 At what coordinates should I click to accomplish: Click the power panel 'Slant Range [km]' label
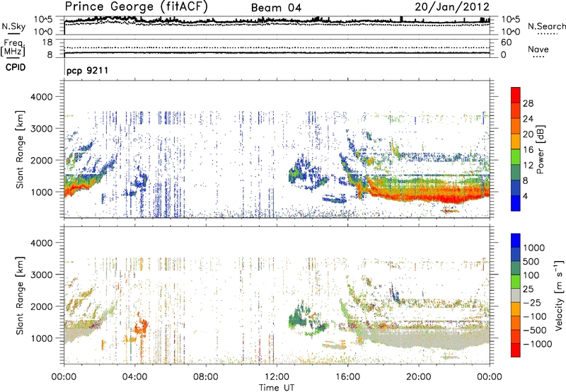[x=20, y=149]
